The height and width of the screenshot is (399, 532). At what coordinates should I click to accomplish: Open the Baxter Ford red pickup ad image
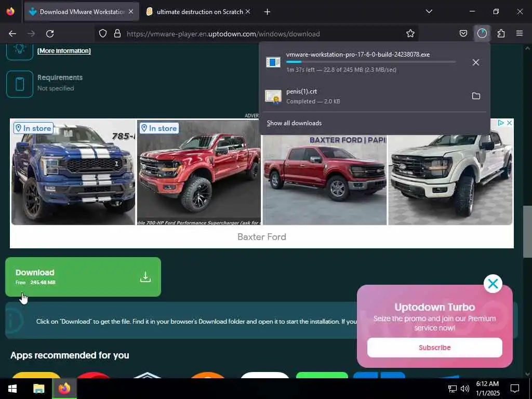(325, 180)
